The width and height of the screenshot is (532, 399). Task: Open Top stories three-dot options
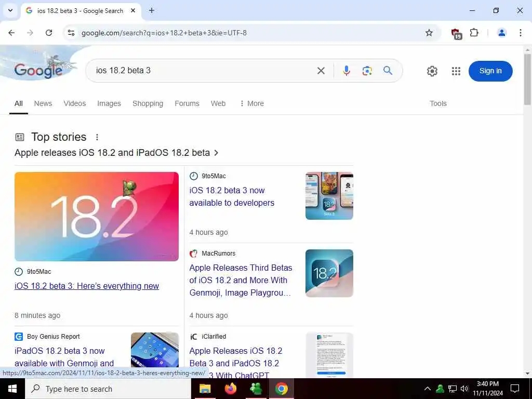pyautogui.click(x=97, y=137)
